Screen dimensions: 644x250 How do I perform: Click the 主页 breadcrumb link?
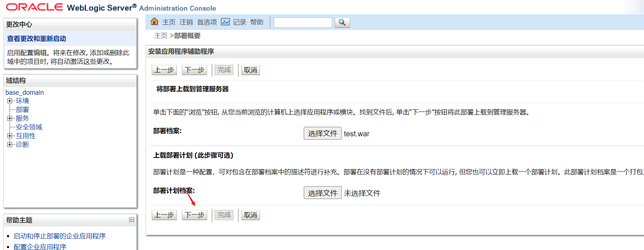click(x=161, y=36)
